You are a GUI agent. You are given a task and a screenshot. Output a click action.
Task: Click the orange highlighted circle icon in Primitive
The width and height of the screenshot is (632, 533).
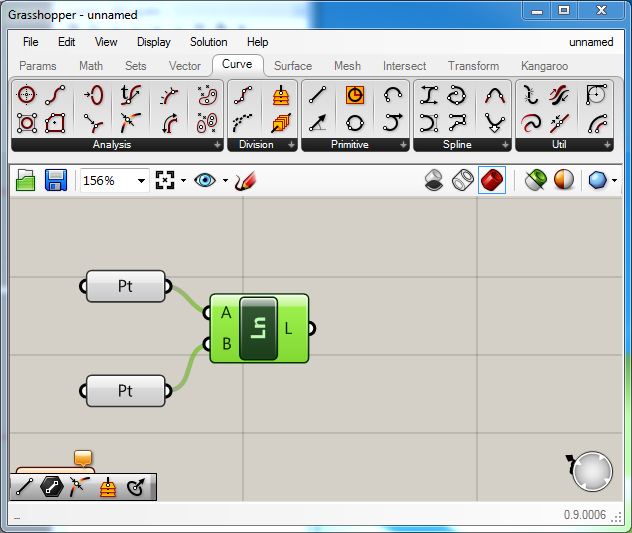point(355,95)
